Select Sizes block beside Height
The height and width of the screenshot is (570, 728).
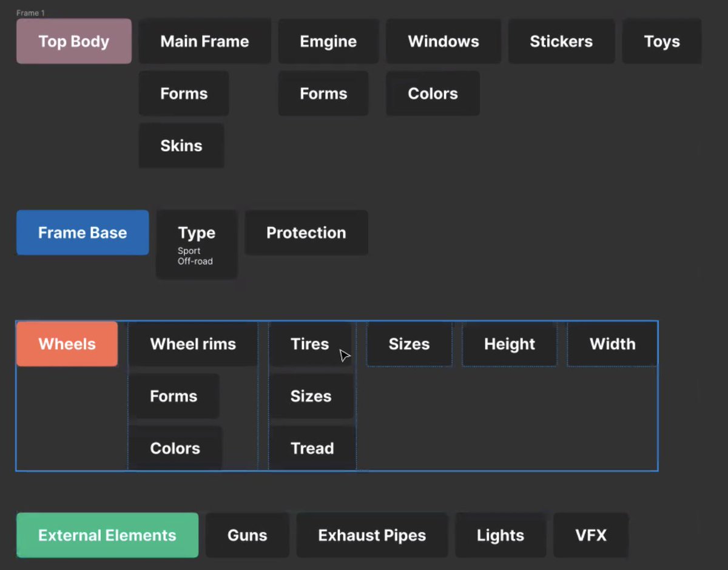[409, 344]
